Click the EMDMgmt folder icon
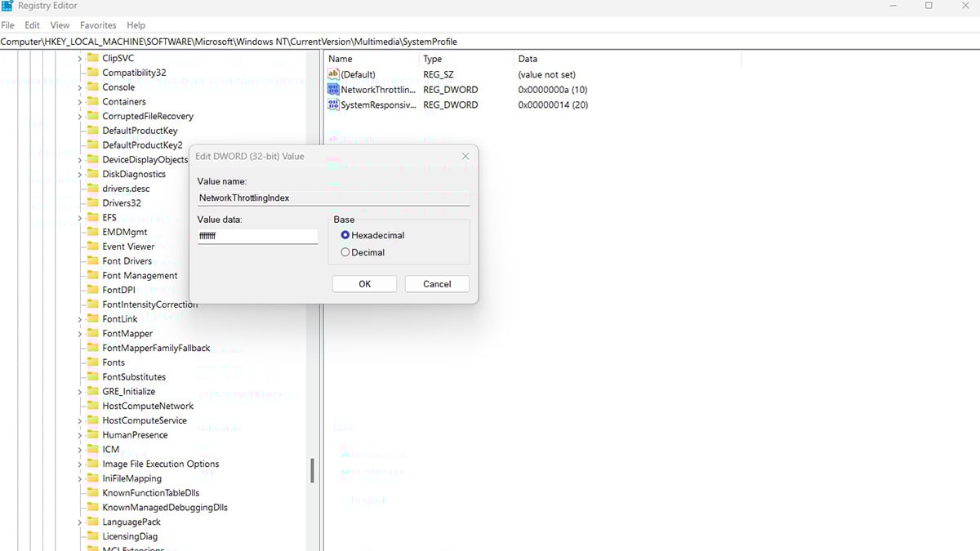The width and height of the screenshot is (980, 551). click(92, 233)
